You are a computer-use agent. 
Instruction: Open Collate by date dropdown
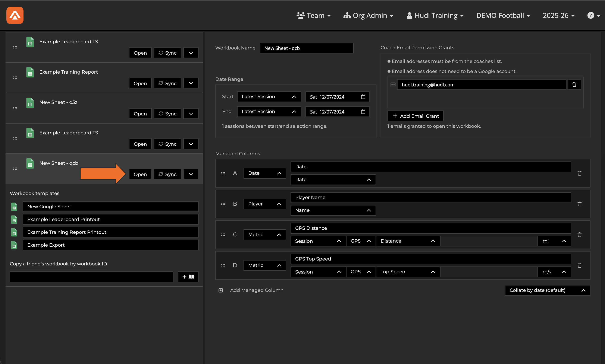pyautogui.click(x=547, y=290)
